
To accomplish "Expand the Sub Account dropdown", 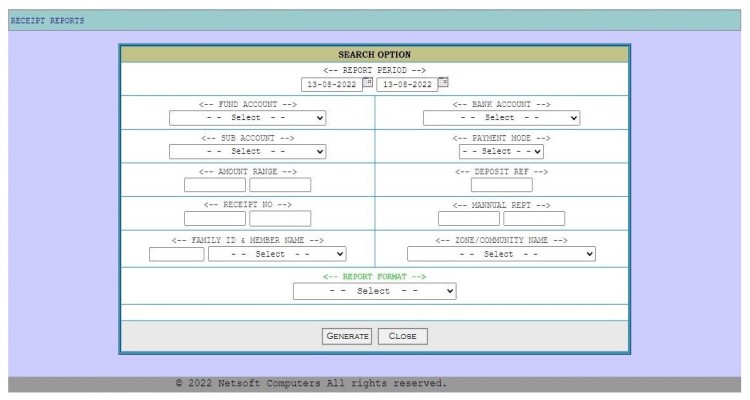I will point(248,151).
